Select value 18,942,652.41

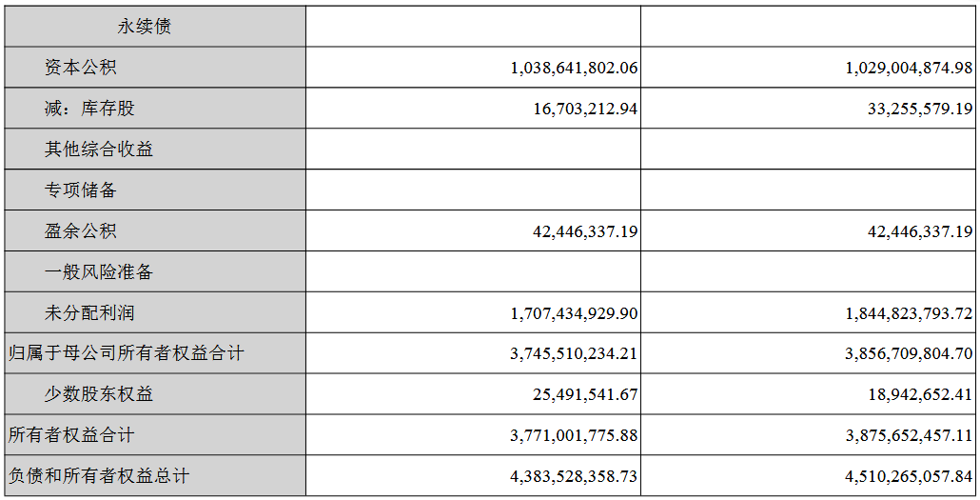[921, 395]
